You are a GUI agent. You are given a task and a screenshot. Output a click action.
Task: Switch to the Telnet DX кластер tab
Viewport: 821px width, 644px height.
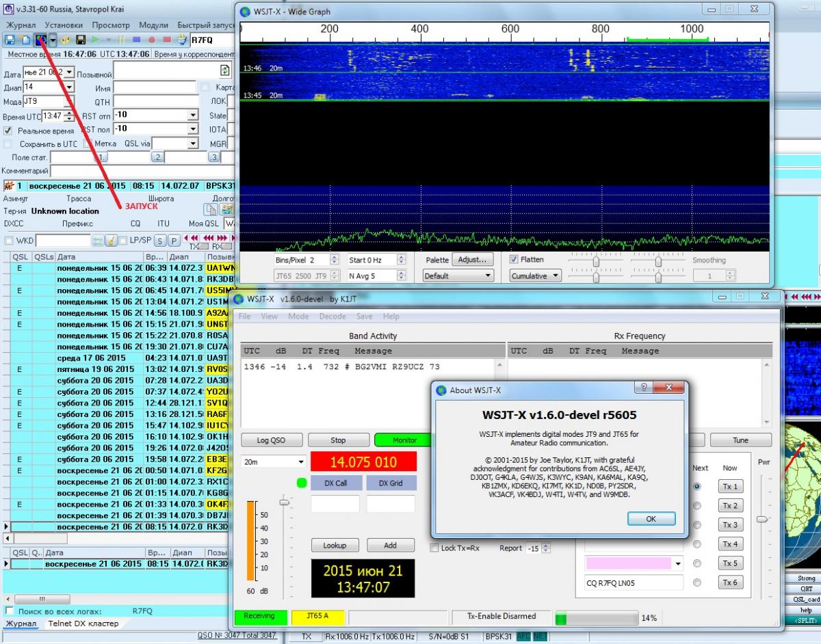tap(83, 623)
